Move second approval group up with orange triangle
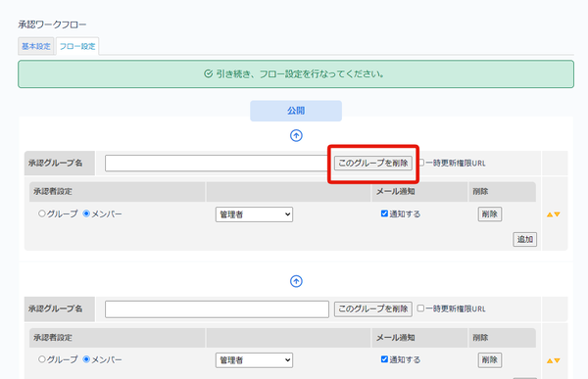588x379 pixels. point(550,360)
